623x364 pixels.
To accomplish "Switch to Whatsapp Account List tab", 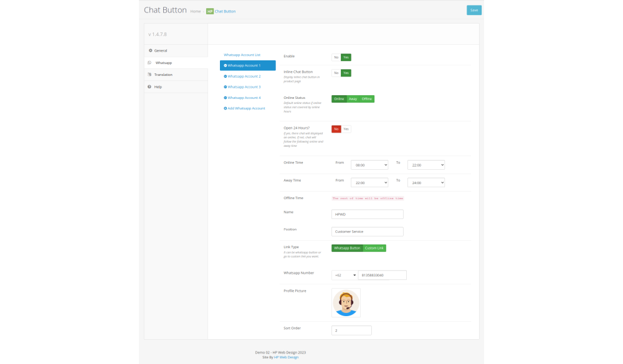I will tap(242, 55).
